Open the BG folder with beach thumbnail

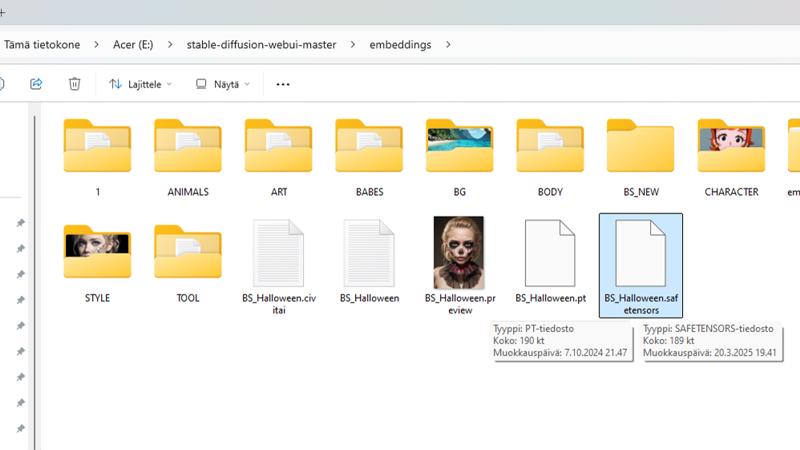[x=460, y=146]
